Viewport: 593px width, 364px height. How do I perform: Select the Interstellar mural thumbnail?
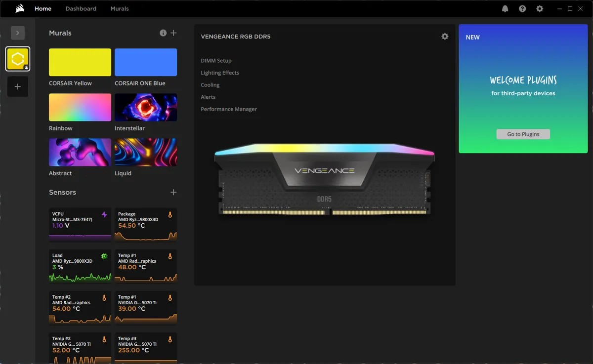pos(145,107)
